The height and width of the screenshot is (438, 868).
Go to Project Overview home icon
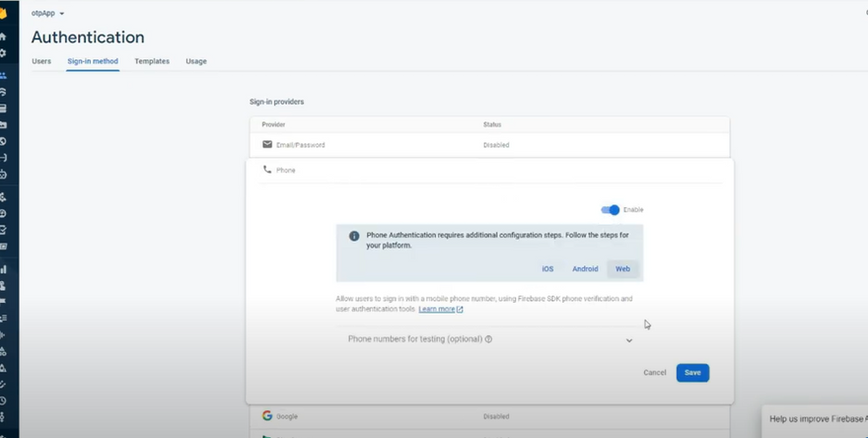(x=3, y=36)
